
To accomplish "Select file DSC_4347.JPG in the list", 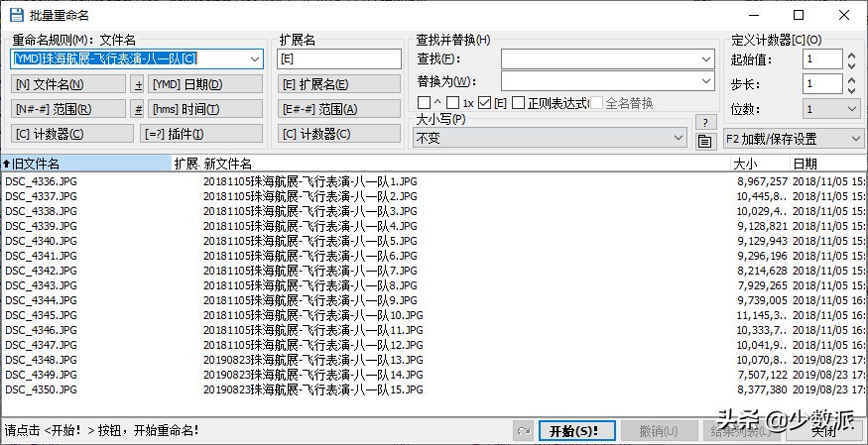I will [x=42, y=345].
